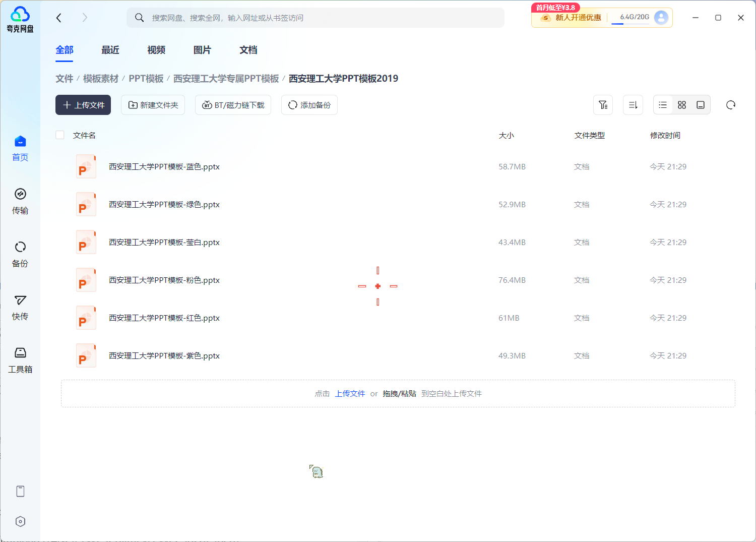Switch to grid view mode

coord(682,105)
